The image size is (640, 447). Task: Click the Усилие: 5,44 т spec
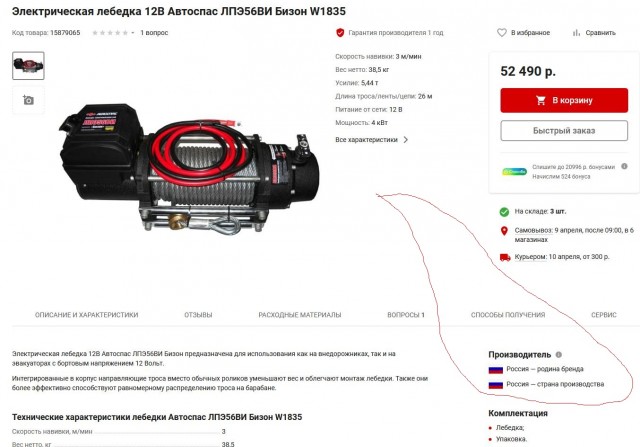pyautogui.click(x=357, y=83)
